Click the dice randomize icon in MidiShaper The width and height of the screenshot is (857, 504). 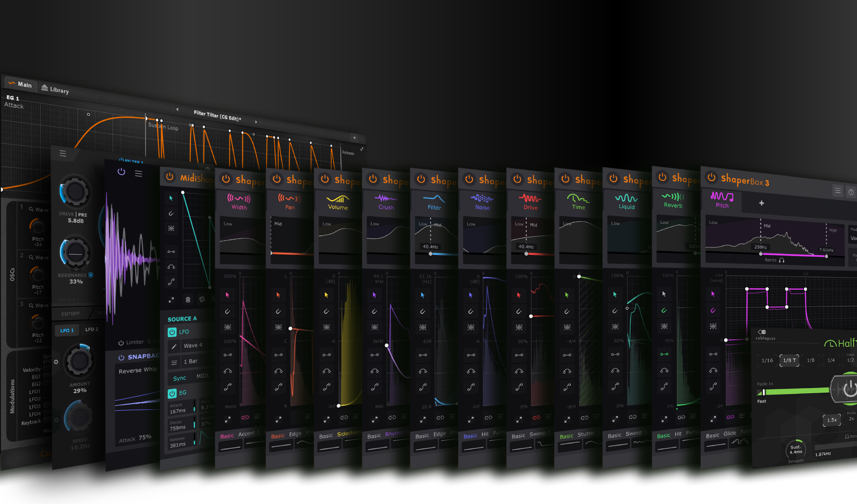tap(202, 299)
